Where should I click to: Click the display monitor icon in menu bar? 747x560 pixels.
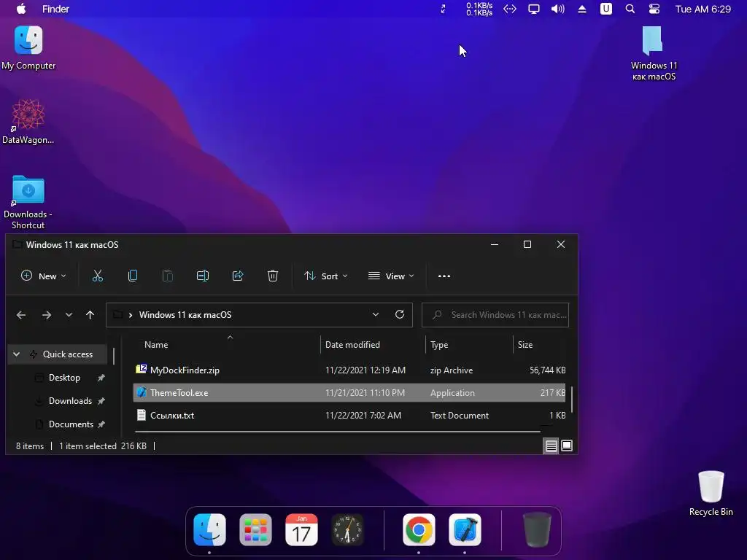pyautogui.click(x=533, y=9)
